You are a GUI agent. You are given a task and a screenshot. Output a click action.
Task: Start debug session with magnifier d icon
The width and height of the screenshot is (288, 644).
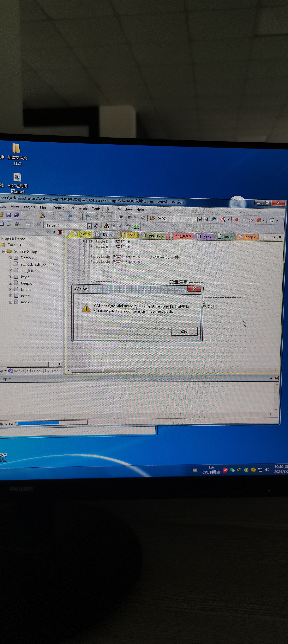223,220
